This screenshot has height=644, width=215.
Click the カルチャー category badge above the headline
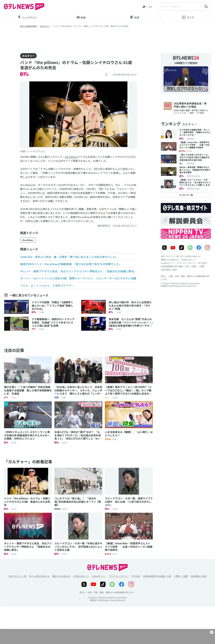click(x=28, y=56)
